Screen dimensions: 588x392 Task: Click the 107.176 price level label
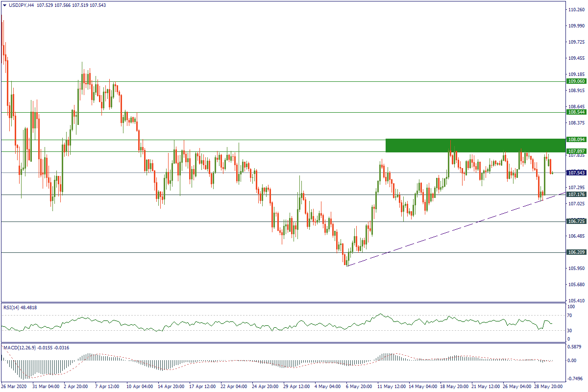(576, 195)
